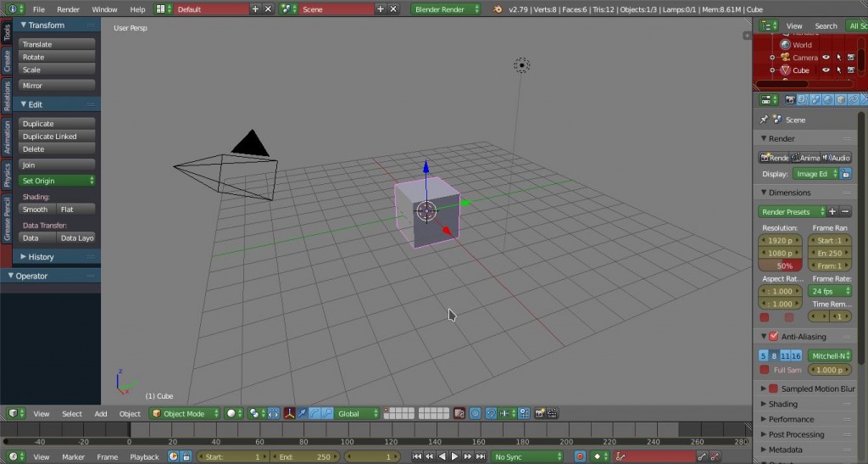
Task: Select the translate manipulator arrow icon
Action: pos(303,413)
